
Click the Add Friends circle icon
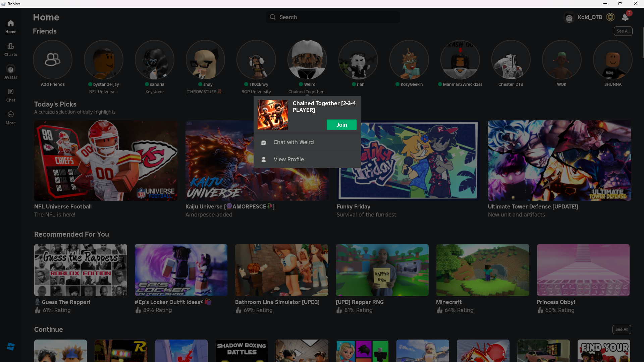(53, 60)
